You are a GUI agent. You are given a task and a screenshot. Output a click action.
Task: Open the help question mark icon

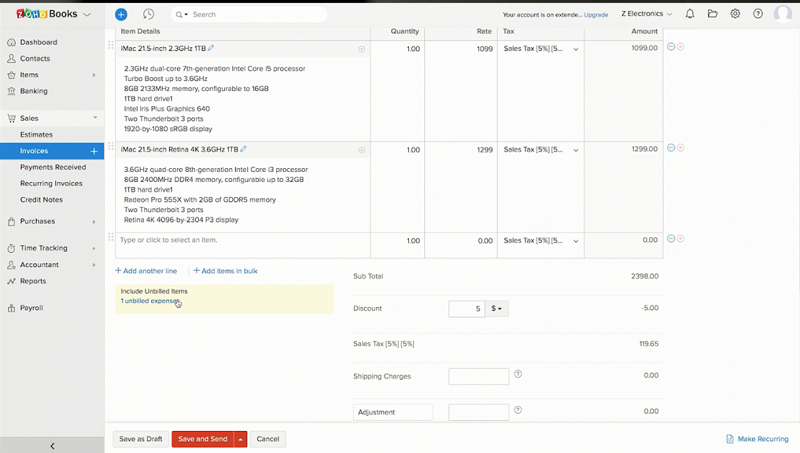click(x=758, y=14)
